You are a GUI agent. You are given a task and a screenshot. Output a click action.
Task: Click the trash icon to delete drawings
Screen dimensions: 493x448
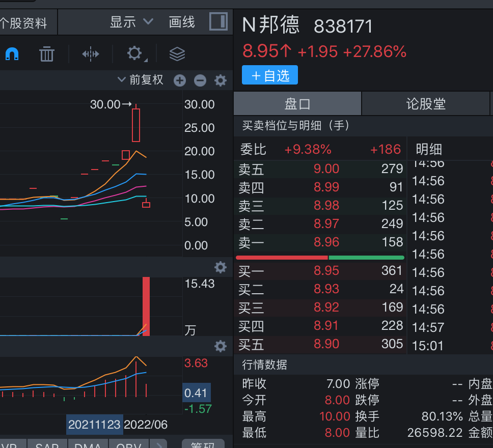(47, 53)
